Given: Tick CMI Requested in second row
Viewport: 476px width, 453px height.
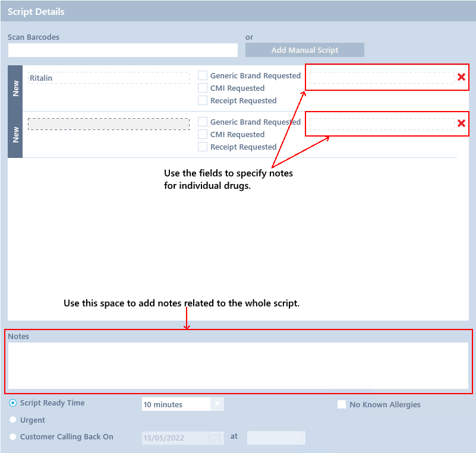Looking at the screenshot, I should tap(203, 134).
